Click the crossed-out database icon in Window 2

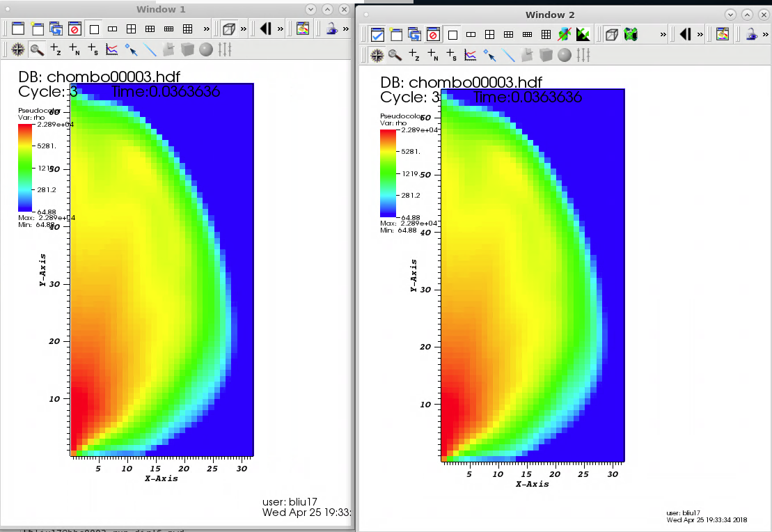[565, 35]
